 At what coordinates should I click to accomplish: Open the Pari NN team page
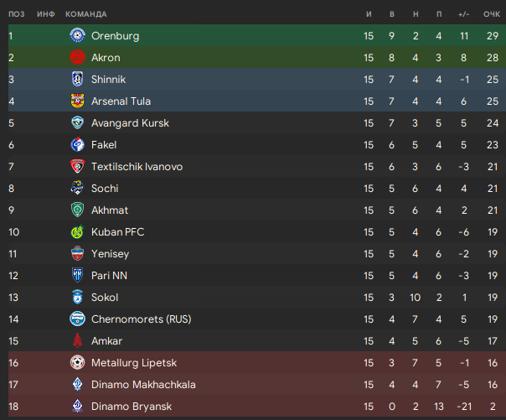[109, 275]
